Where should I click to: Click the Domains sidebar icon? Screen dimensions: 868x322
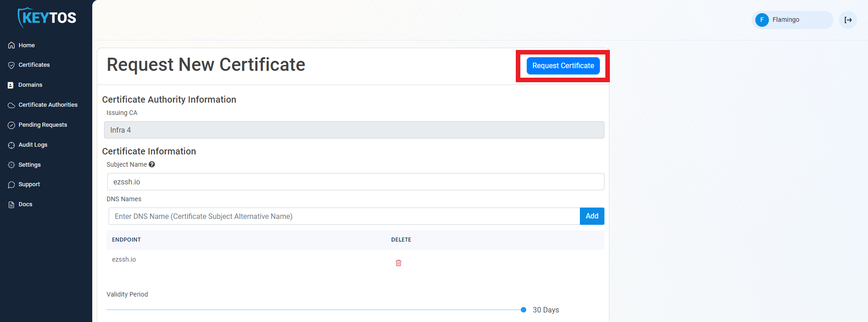pos(11,85)
